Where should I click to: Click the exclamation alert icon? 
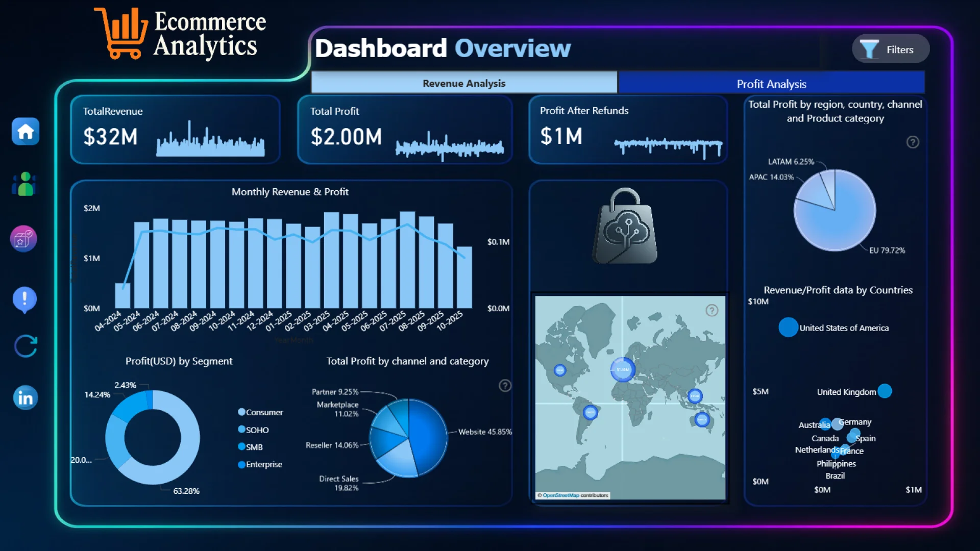(24, 299)
